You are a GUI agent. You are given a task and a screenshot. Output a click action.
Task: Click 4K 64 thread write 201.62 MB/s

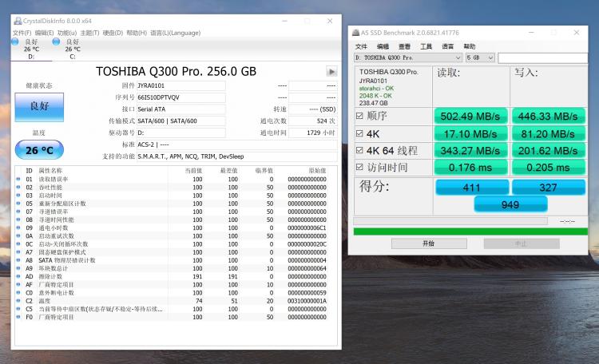(548, 151)
